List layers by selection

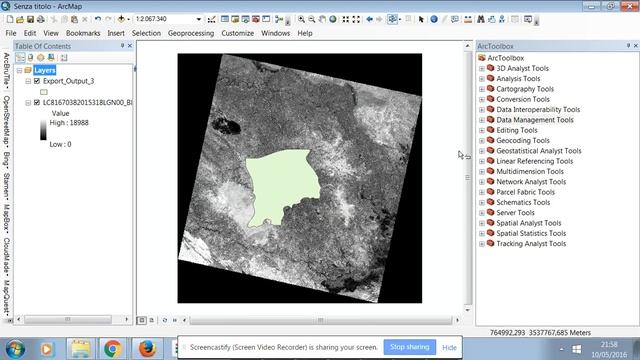(51, 58)
